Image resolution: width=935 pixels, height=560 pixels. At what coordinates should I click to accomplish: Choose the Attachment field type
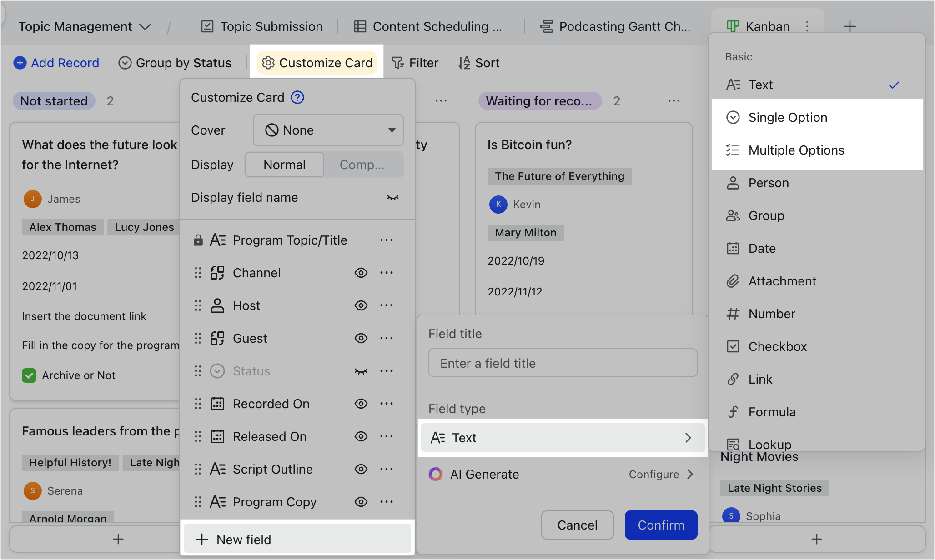782,281
